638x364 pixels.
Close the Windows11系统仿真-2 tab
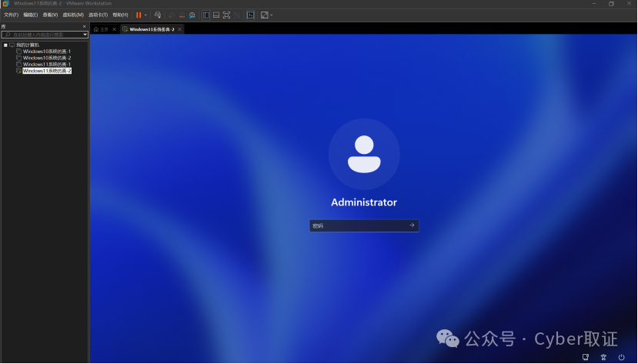(x=179, y=29)
